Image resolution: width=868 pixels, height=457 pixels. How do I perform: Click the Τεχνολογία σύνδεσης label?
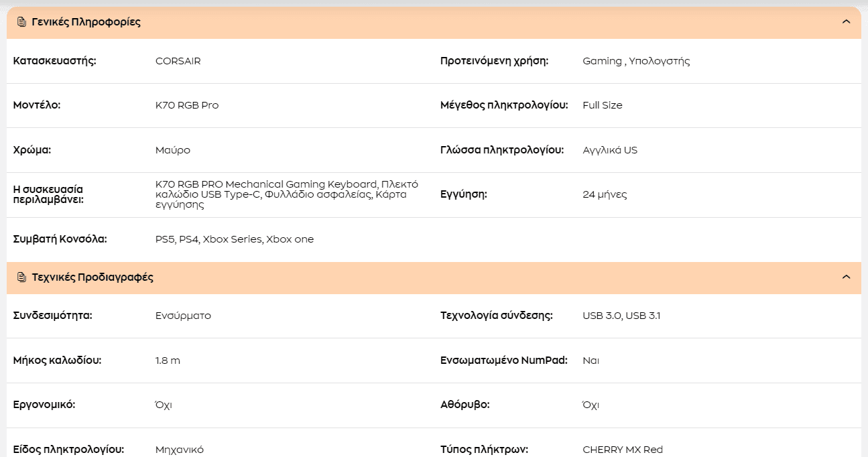[x=497, y=316]
